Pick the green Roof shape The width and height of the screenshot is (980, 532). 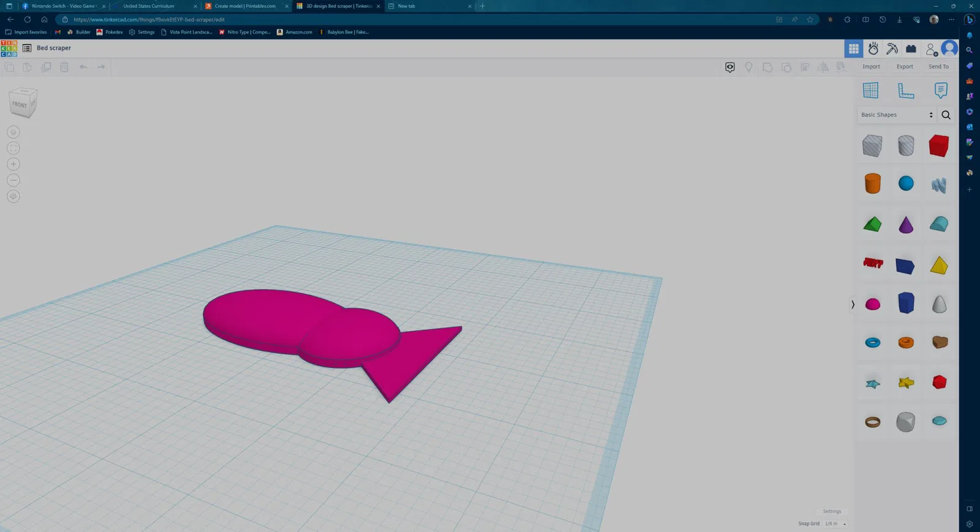(x=873, y=224)
